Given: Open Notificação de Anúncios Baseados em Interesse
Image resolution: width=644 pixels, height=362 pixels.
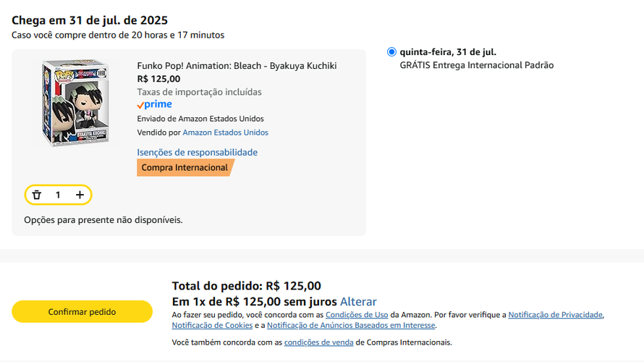Looking at the screenshot, I should point(351,326).
